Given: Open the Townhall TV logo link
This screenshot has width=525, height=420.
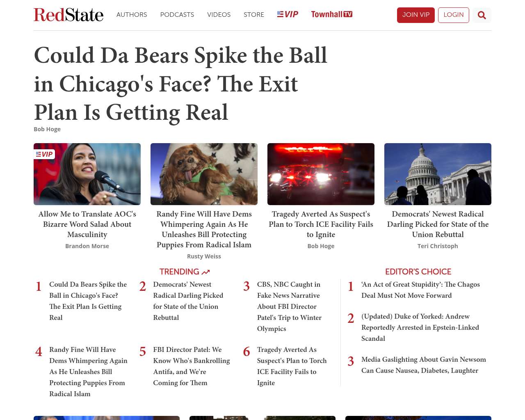Looking at the screenshot, I should pos(332,14).
